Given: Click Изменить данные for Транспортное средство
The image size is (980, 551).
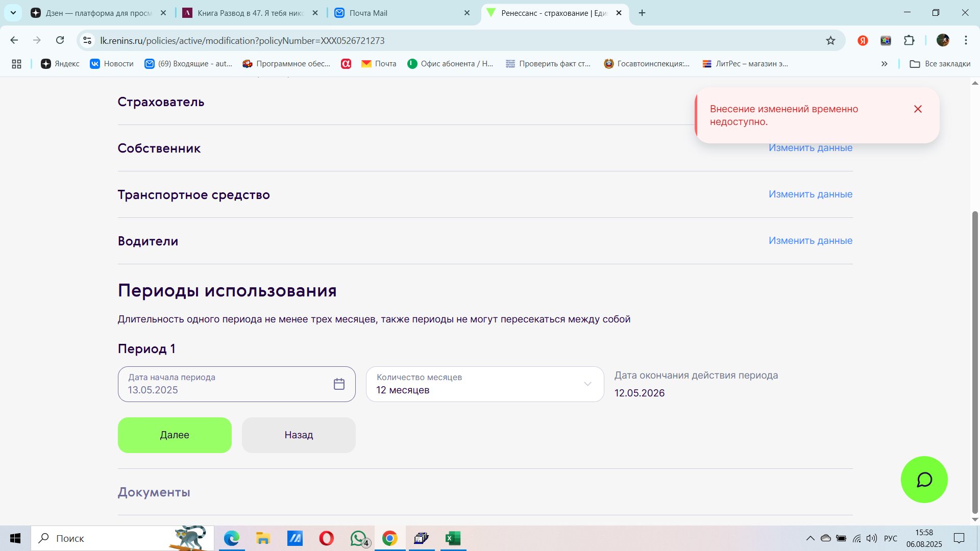Looking at the screenshot, I should [x=811, y=194].
